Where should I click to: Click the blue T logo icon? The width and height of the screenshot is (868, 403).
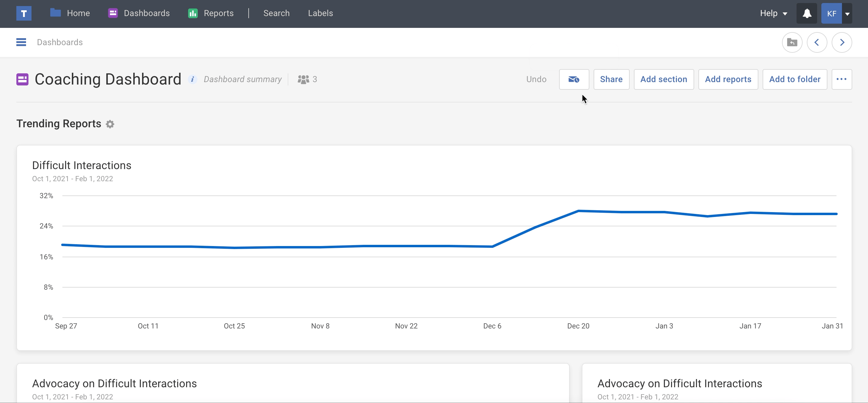tap(24, 14)
